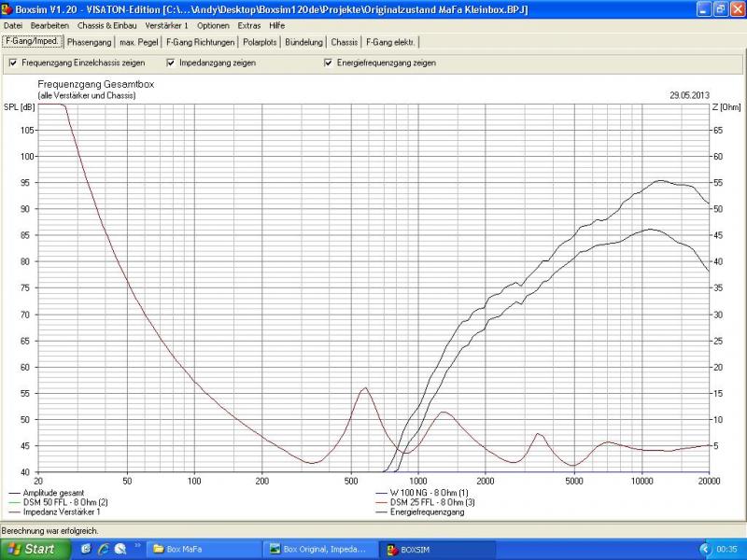Open the Polarplots tab
The width and height of the screenshot is (747, 560).
click(260, 42)
